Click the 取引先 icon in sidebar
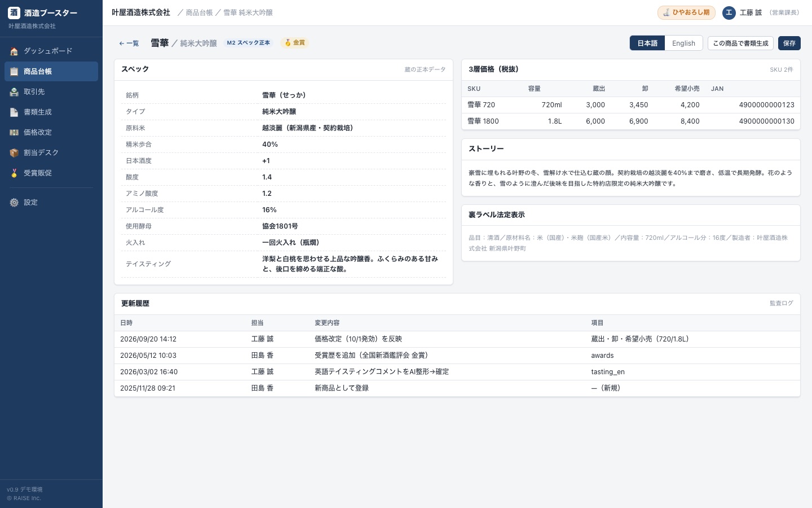The width and height of the screenshot is (812, 508). (x=14, y=92)
